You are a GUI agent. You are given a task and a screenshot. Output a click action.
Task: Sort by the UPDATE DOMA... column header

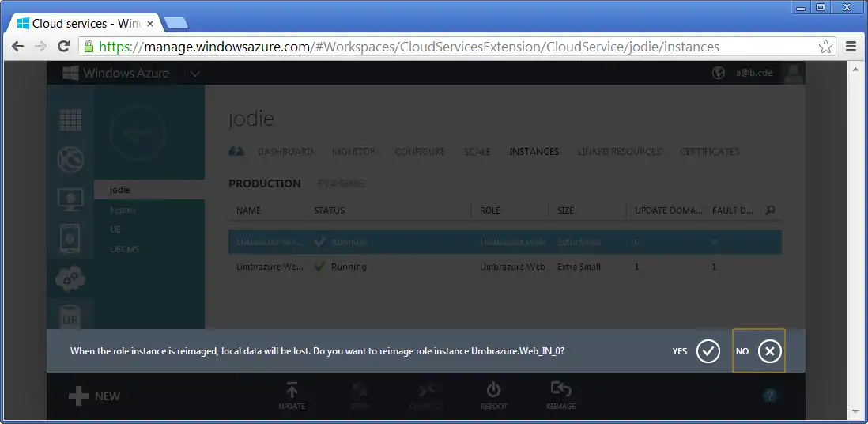(x=669, y=210)
